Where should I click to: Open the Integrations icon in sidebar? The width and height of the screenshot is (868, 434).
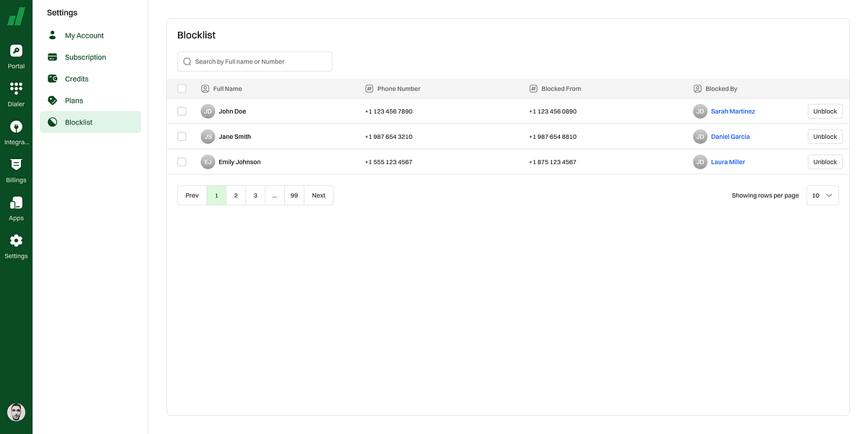16,127
